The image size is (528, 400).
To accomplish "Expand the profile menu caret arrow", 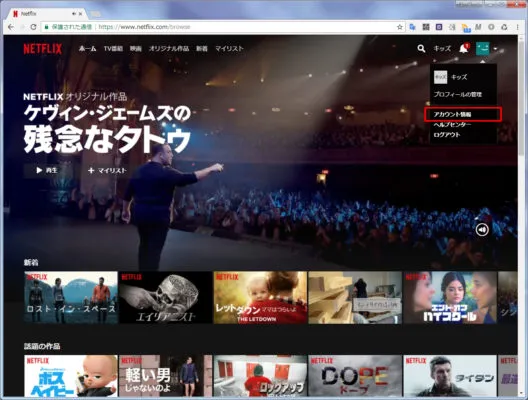I will click(495, 49).
